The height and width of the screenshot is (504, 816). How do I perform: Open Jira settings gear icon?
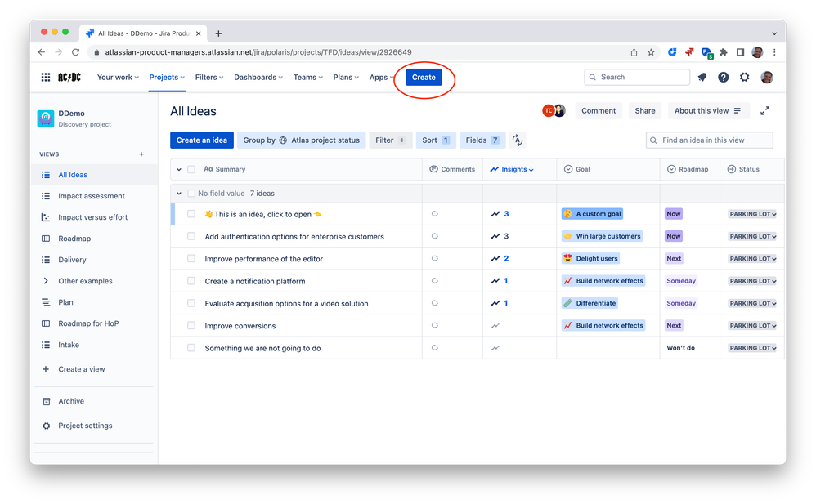(745, 77)
